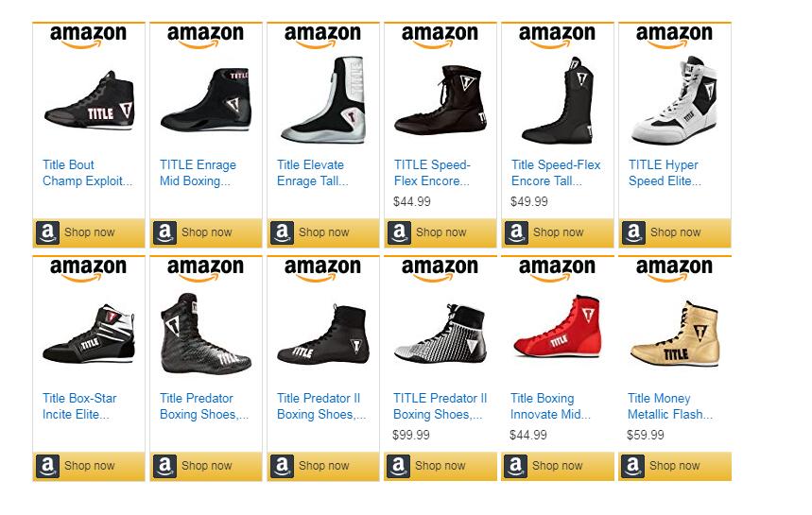Click the silver Elevate Enrage Tall shoe image
Image resolution: width=812 pixels, height=515 pixels.
coord(322,101)
